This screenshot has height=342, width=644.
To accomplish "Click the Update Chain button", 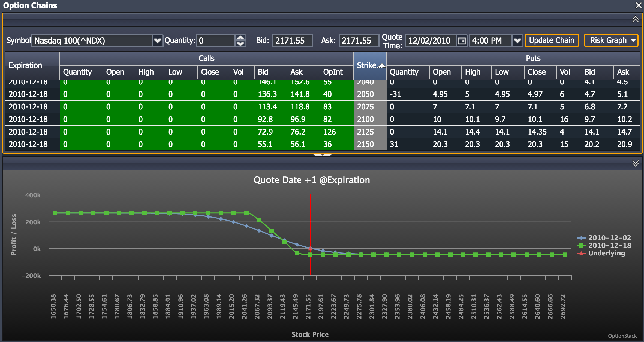I will pyautogui.click(x=552, y=41).
